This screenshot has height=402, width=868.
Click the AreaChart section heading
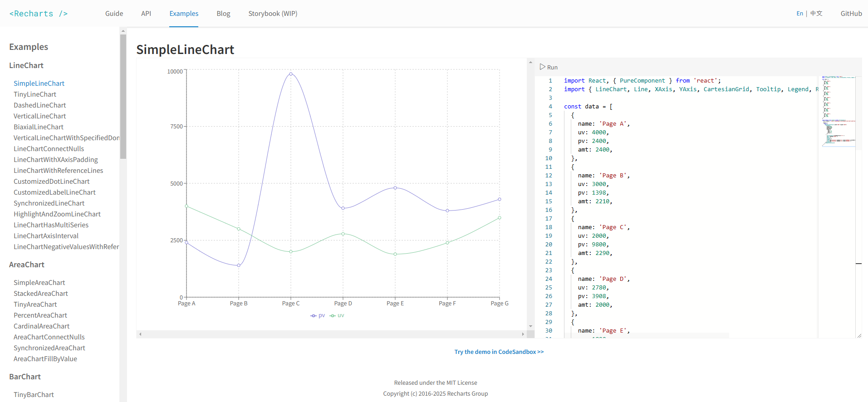click(27, 265)
